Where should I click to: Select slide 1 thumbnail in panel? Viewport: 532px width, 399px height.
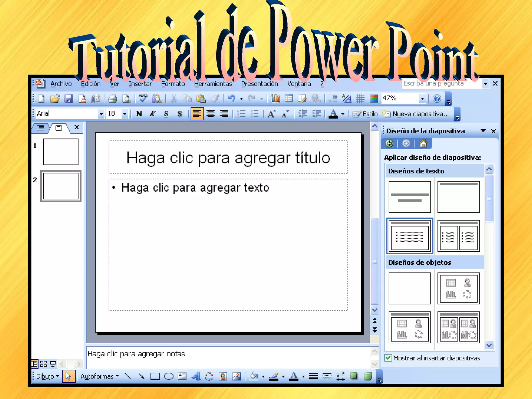61,152
